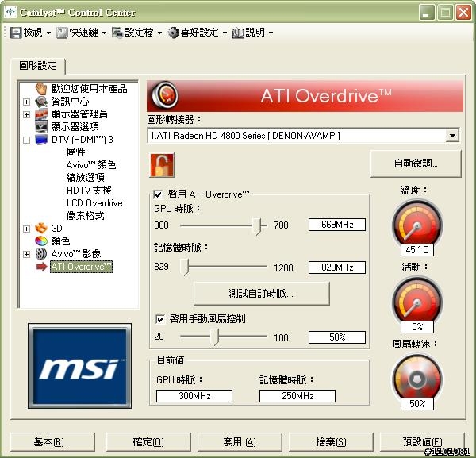Open the 圖形轉接器 adapter dropdown
The height and width of the screenshot is (458, 476).
(x=452, y=136)
